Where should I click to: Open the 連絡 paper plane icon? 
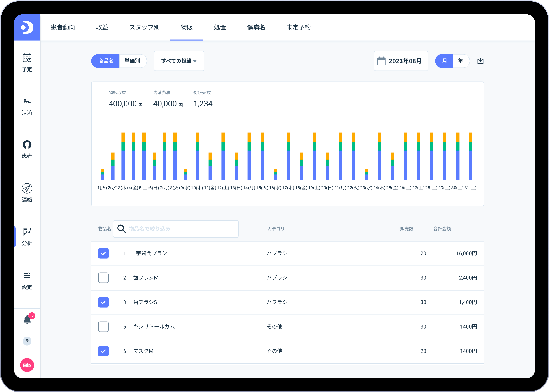pos(27,188)
